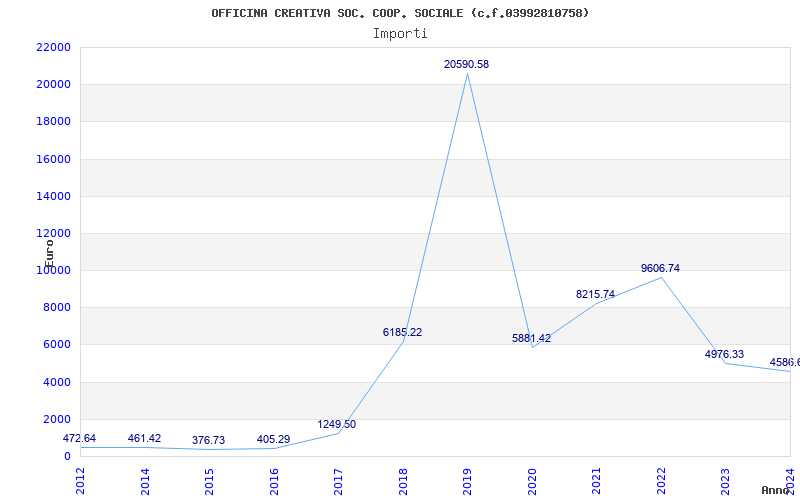Select the 6185.22 data label
Screen dimensions: 800x500
[x=403, y=332]
